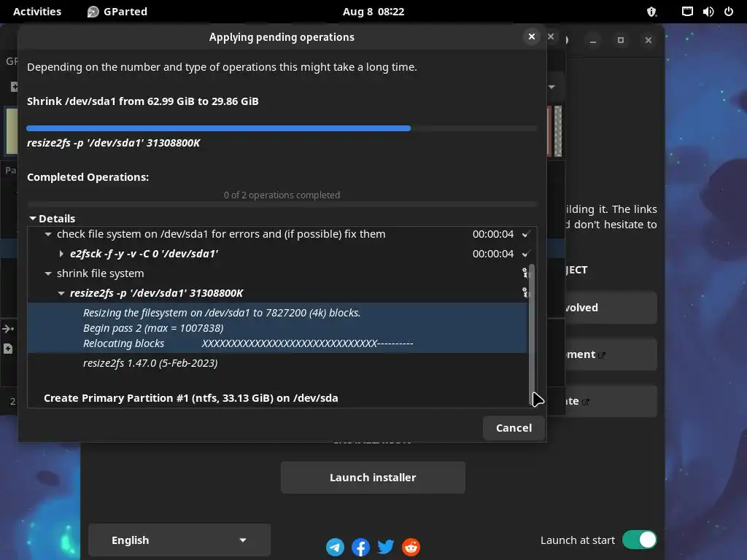Open the Reddit link icon
Image resolution: width=747 pixels, height=560 pixels.
(411, 547)
